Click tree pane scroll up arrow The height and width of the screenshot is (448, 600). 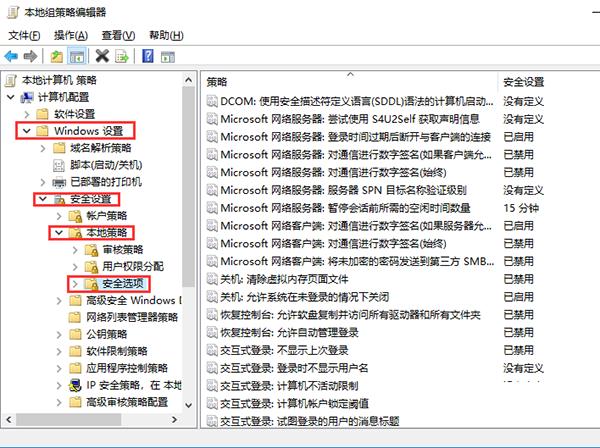point(188,80)
